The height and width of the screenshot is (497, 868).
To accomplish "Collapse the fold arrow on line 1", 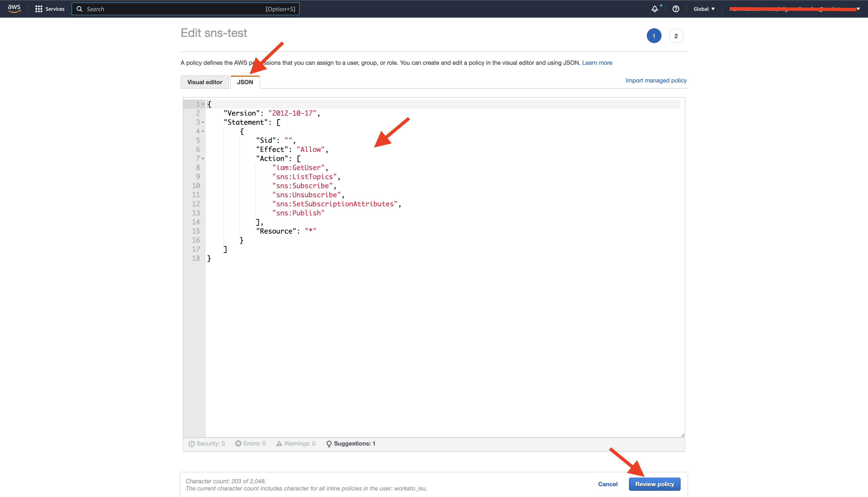I will point(203,104).
